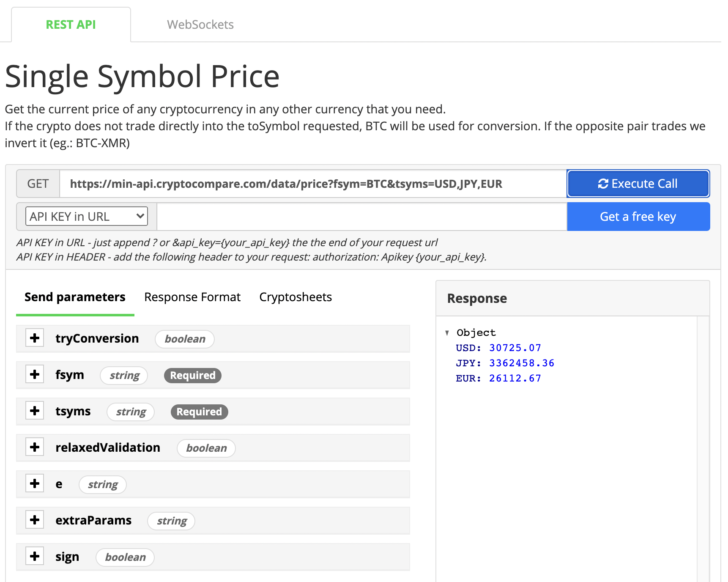
Task: Click the EUR value 26112.67
Action: pos(515,378)
